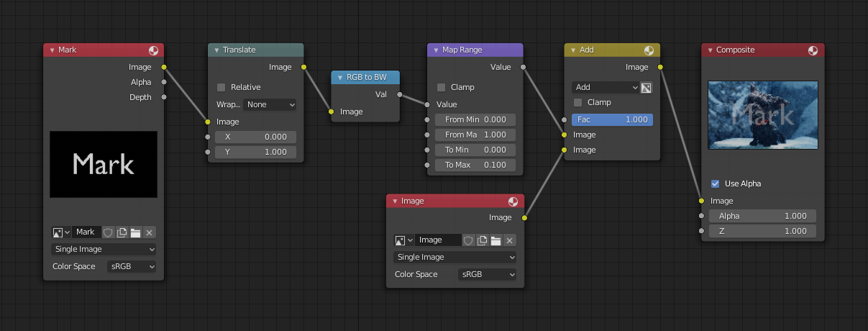Click the fake user shield icon in Mark node
Viewport: 868px width, 331px height.
(108, 232)
